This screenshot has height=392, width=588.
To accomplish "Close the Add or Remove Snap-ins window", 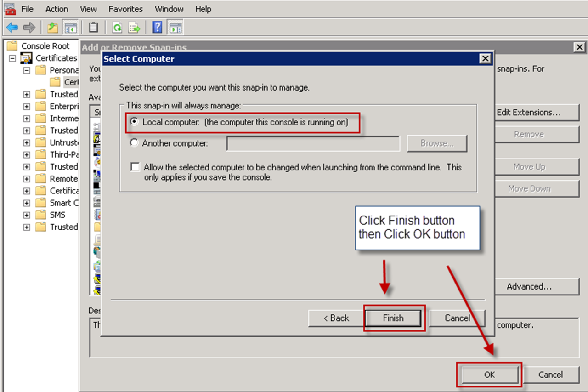I will (x=579, y=47).
